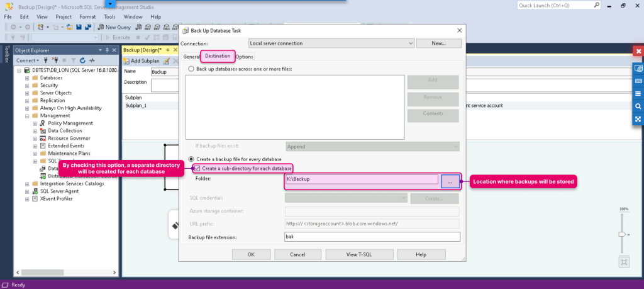Refresh the Object Explorer tree
644x289 pixels.
[x=82, y=60]
